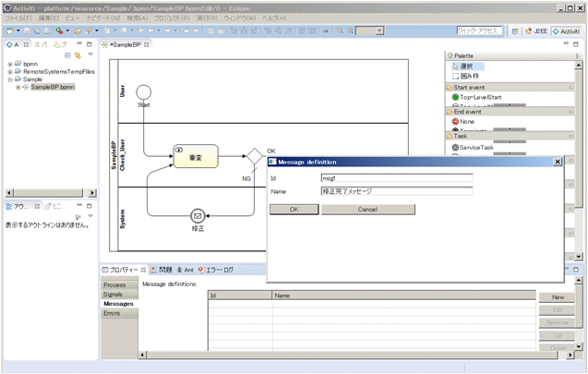
Task: Click the New button for message definitions
Action: pos(558,297)
